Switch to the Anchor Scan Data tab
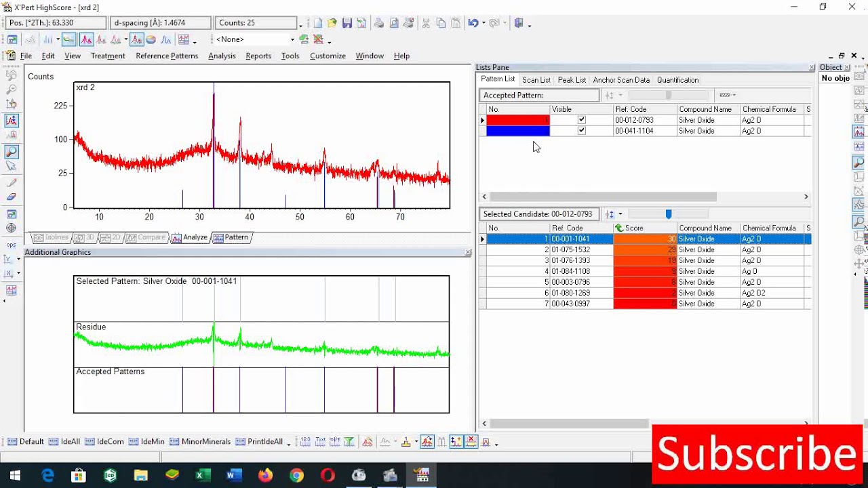This screenshot has width=868, height=488. click(x=621, y=80)
